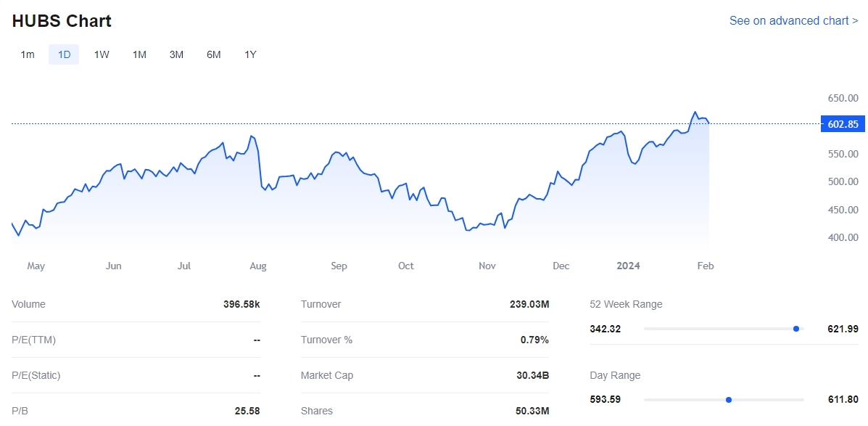
Task: Click the Nov label on chart axis
Action: (x=487, y=266)
